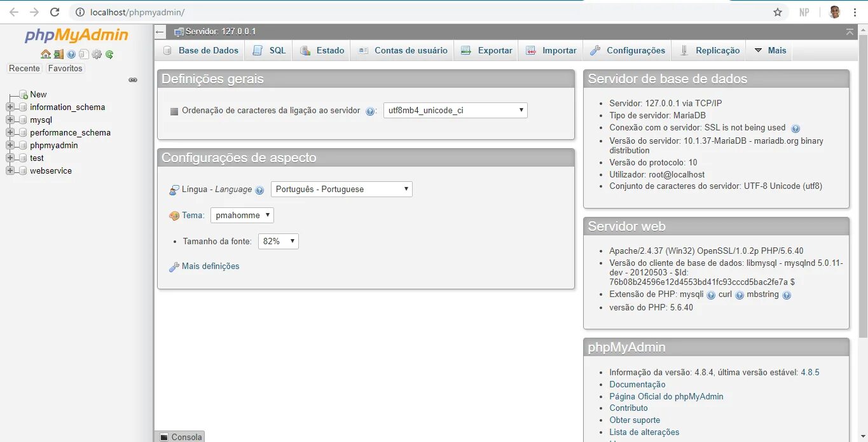
Task: Expand the mysql database node
Action: 10,120
